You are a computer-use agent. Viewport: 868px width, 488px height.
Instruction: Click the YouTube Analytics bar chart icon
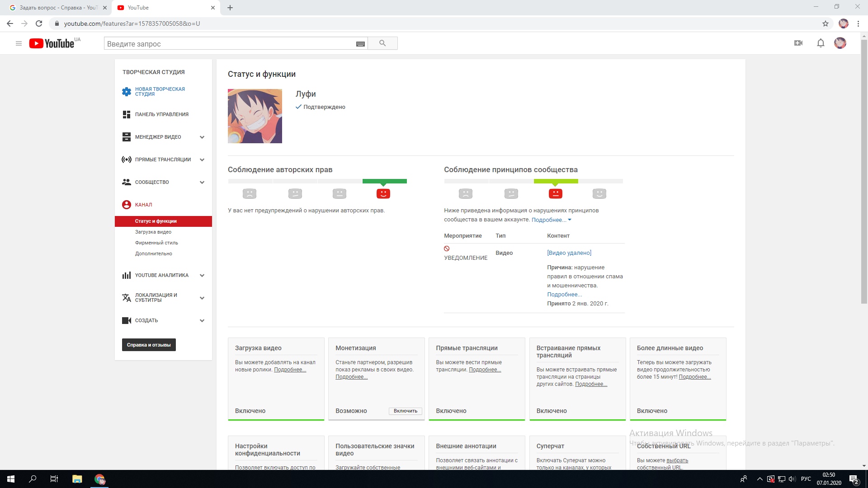(x=127, y=275)
